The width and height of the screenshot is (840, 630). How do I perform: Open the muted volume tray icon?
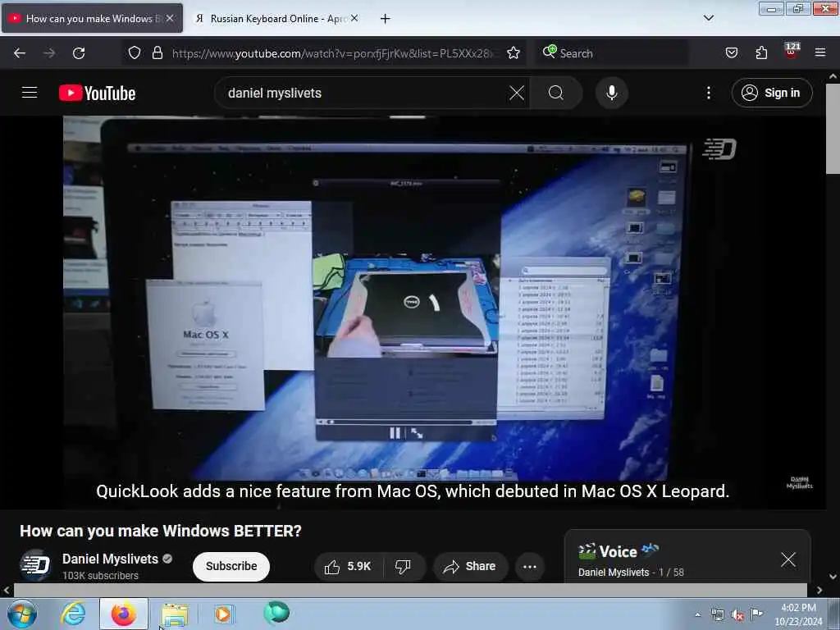pyautogui.click(x=737, y=615)
